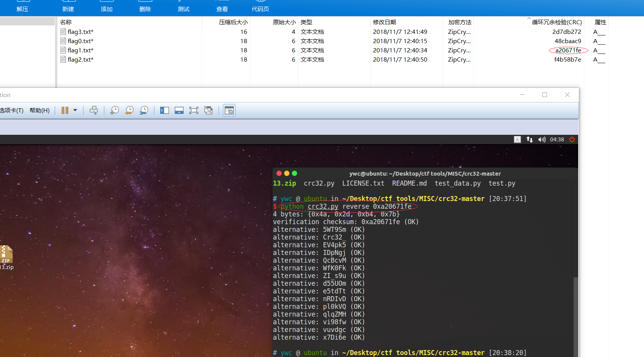Open the Ubuntu volume indicator

pyautogui.click(x=542, y=139)
